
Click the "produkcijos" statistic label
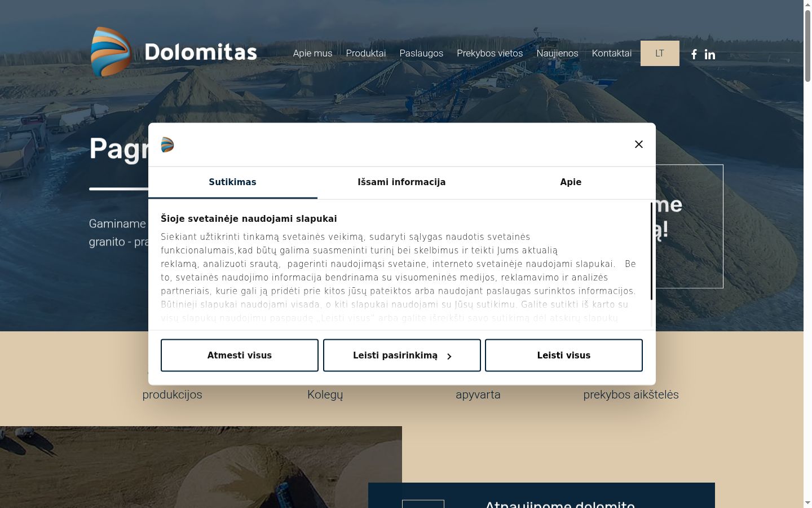(x=172, y=395)
